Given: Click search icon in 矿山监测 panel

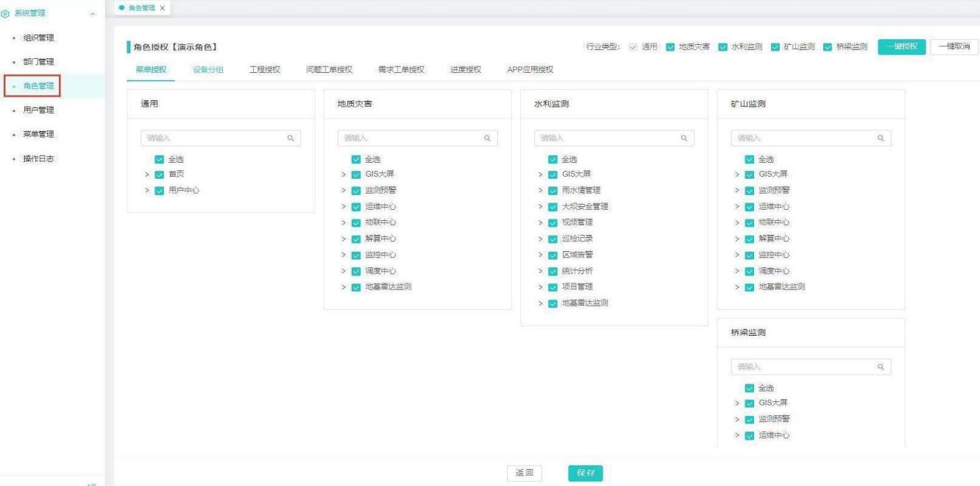Looking at the screenshot, I should pos(880,138).
